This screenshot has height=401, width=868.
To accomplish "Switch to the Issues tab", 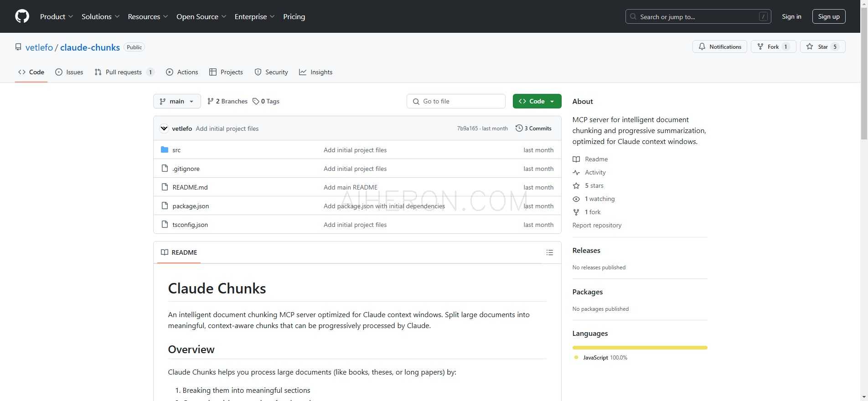I will pos(69,72).
